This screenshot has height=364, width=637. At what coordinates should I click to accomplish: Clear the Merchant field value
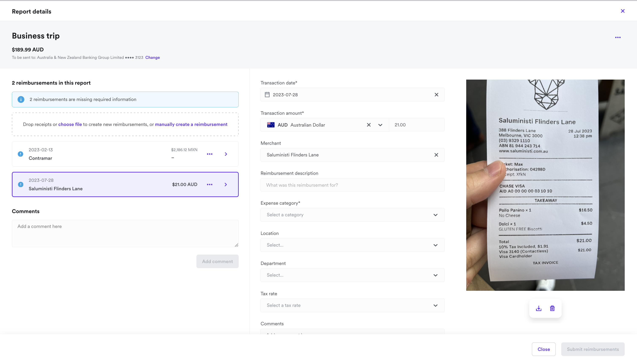tap(436, 155)
